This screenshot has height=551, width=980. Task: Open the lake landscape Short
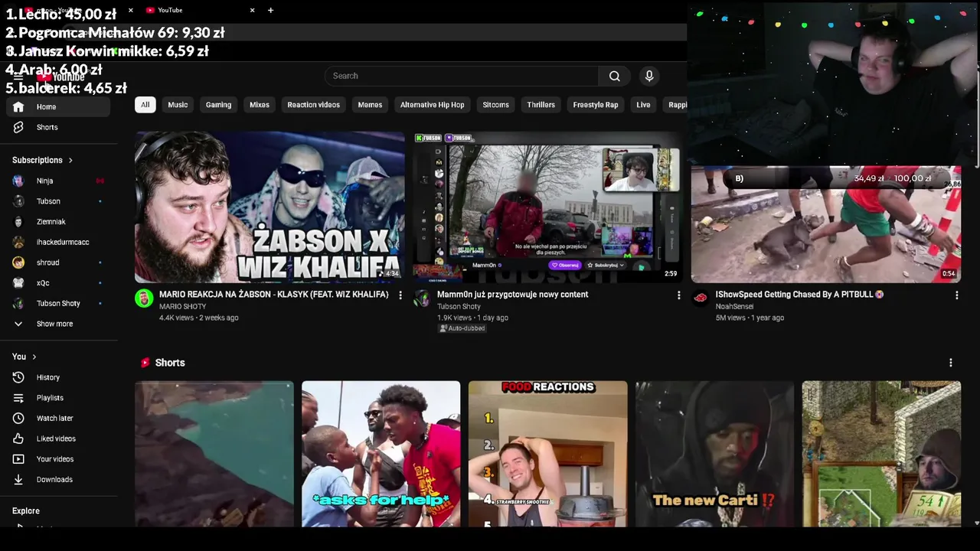214,454
